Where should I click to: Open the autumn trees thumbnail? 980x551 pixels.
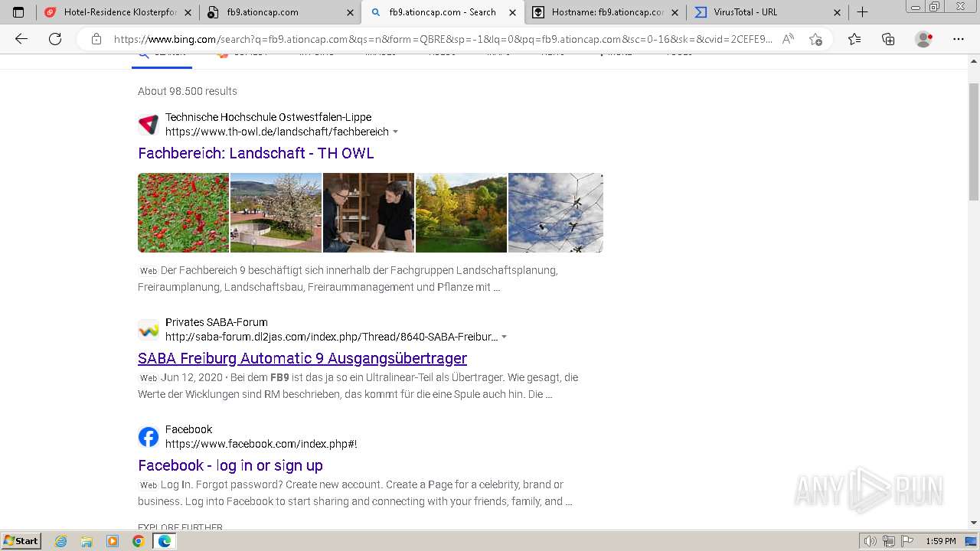(461, 213)
